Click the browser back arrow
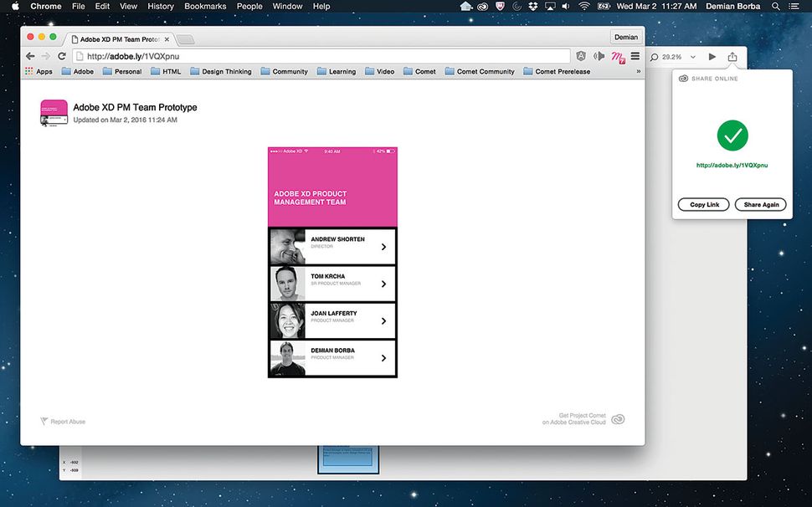This screenshot has width=812, height=507. coord(29,56)
